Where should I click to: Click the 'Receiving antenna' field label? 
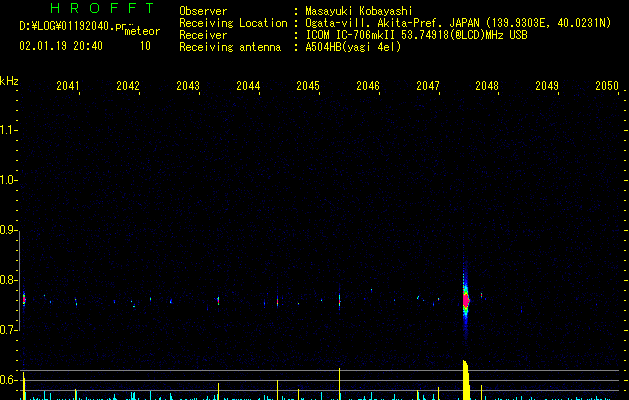(x=230, y=47)
